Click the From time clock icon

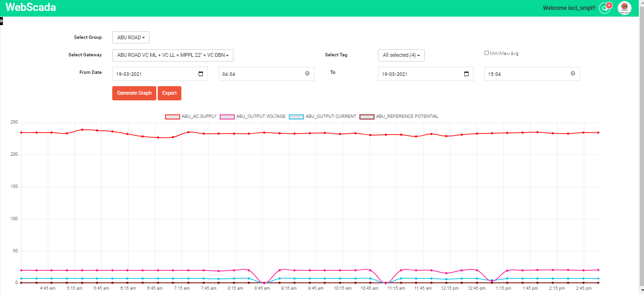coord(307,74)
